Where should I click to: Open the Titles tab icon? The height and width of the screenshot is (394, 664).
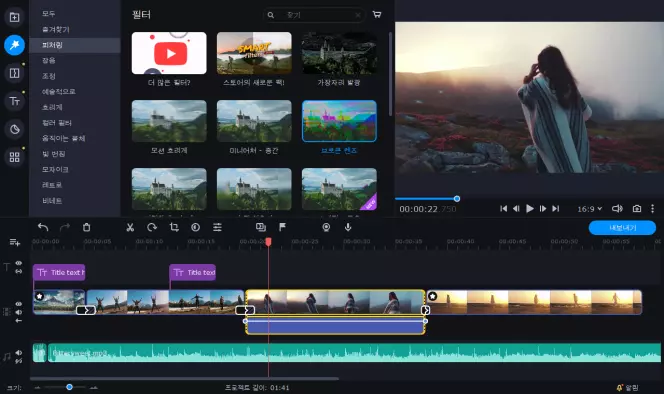point(14,101)
